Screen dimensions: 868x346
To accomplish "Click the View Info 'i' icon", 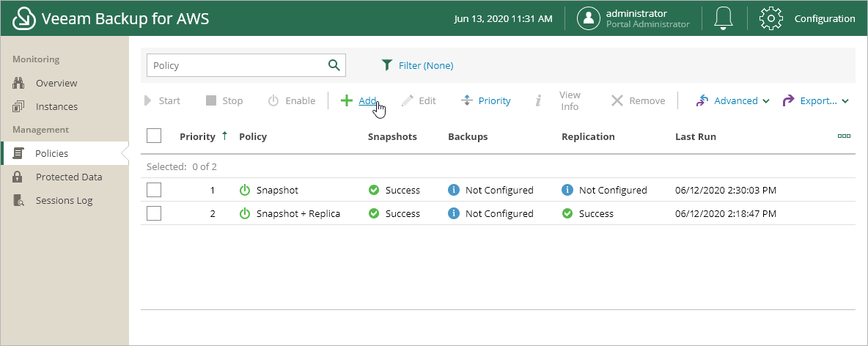I will tap(537, 100).
